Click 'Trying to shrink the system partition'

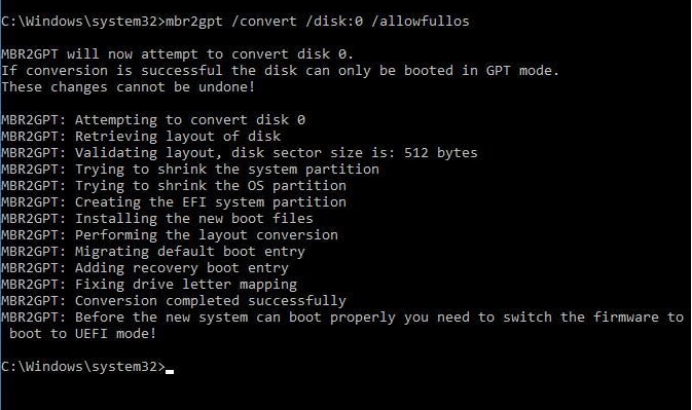227,169
